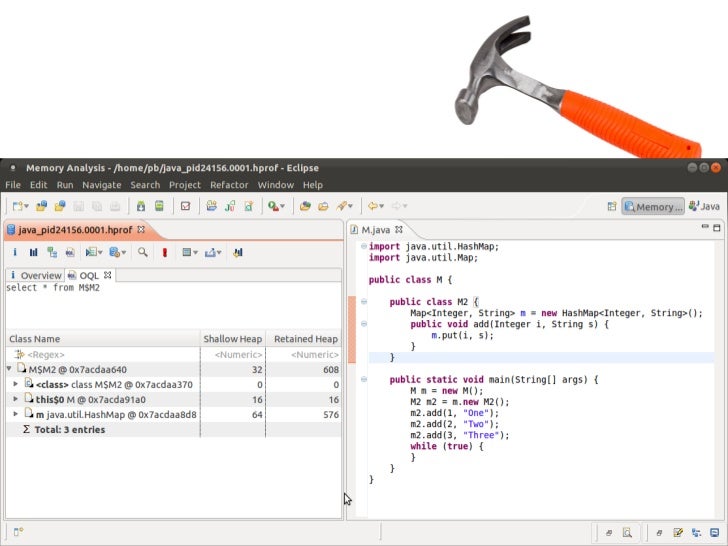Image resolution: width=728 pixels, height=546 pixels.
Task: Sort by Shallow Heap column header
Action: point(234,339)
